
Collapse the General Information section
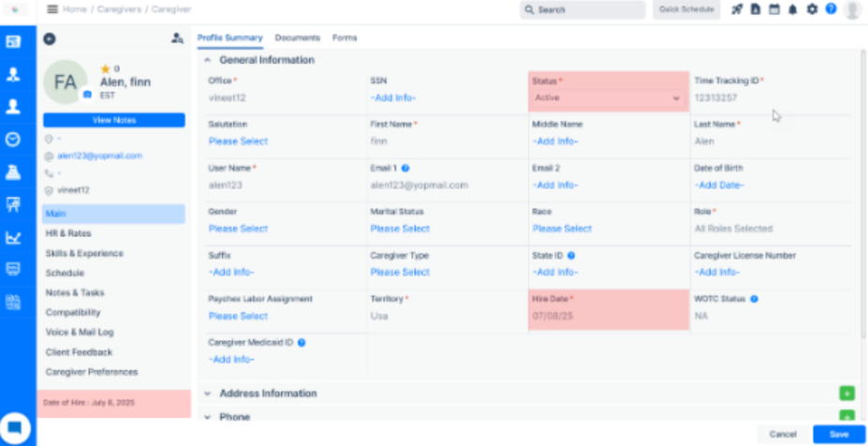tap(208, 60)
